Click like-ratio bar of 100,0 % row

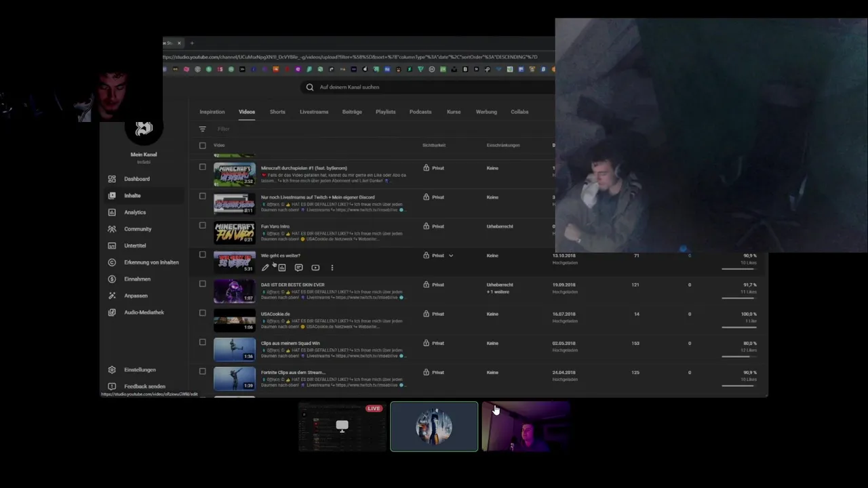[739, 327]
